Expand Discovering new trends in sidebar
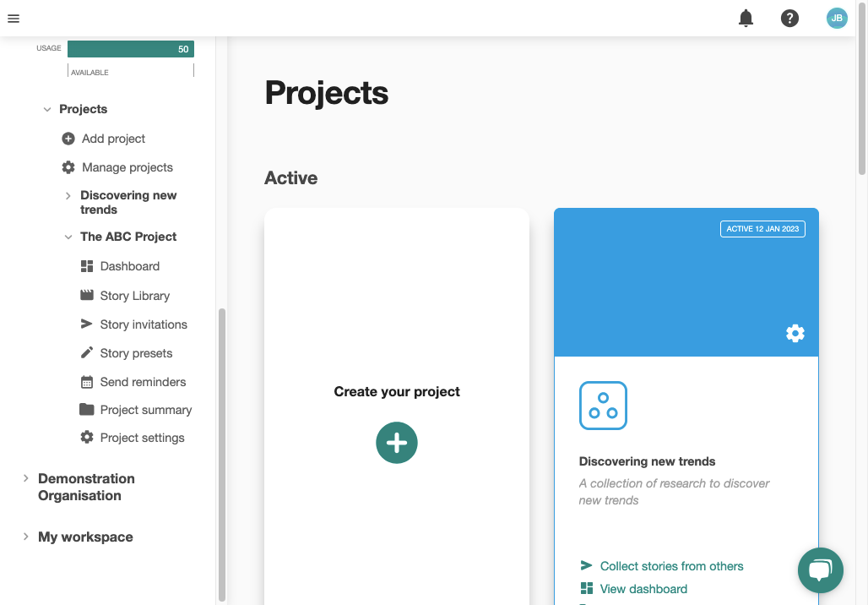This screenshot has width=868, height=605. point(68,195)
